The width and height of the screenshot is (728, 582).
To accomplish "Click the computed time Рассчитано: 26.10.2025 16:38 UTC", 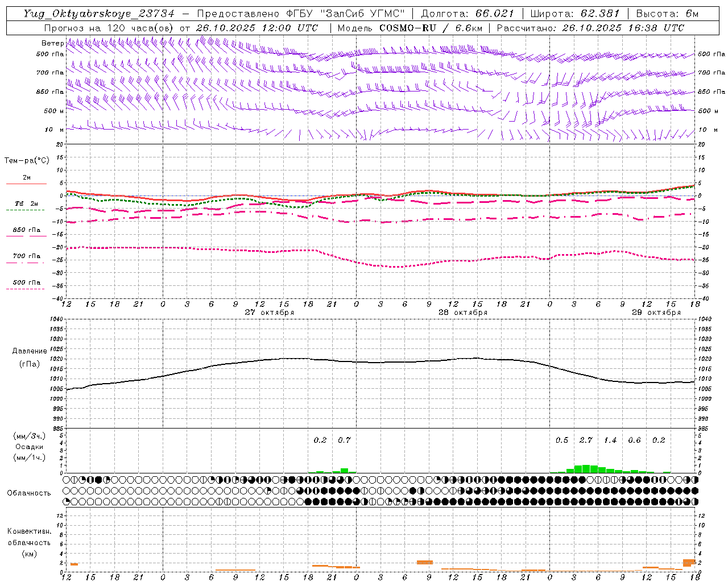I will pos(590,28).
